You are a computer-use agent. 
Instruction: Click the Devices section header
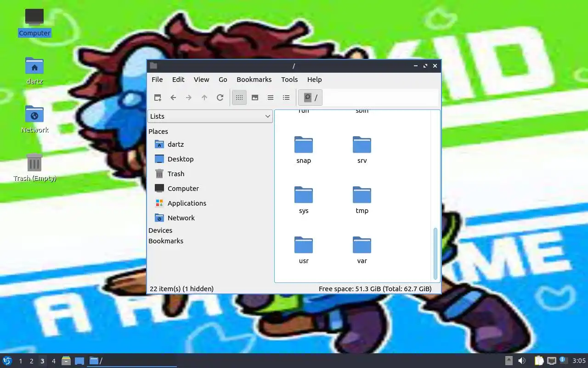(x=160, y=230)
